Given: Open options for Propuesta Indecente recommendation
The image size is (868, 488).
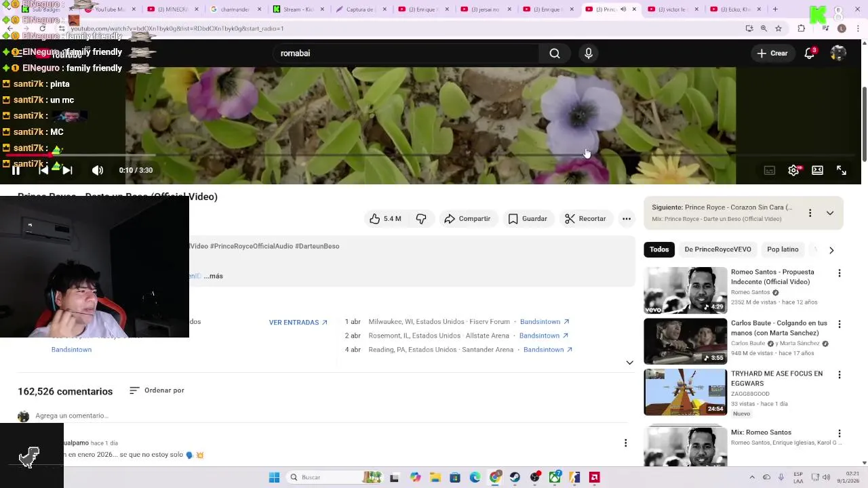Looking at the screenshot, I should (840, 273).
